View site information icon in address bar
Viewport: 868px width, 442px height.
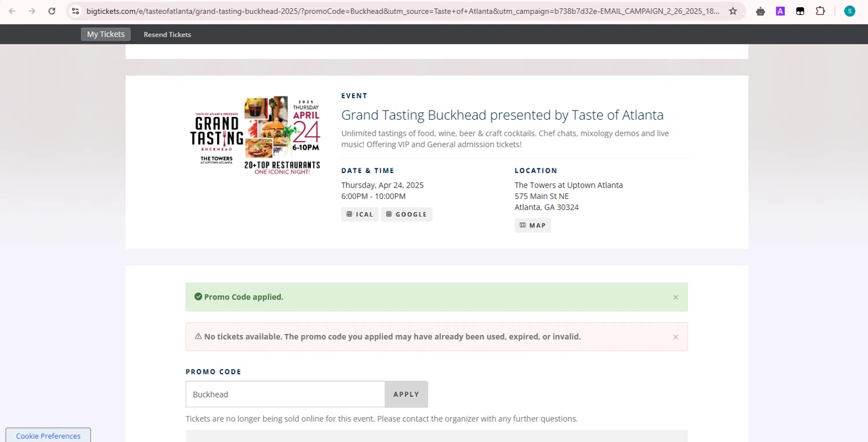[75, 11]
